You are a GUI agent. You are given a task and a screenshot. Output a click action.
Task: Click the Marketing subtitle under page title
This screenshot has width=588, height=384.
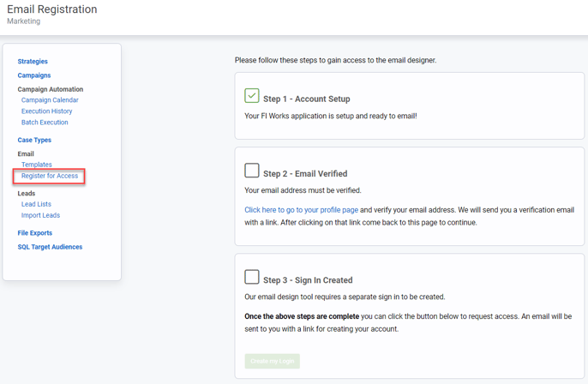tap(24, 21)
